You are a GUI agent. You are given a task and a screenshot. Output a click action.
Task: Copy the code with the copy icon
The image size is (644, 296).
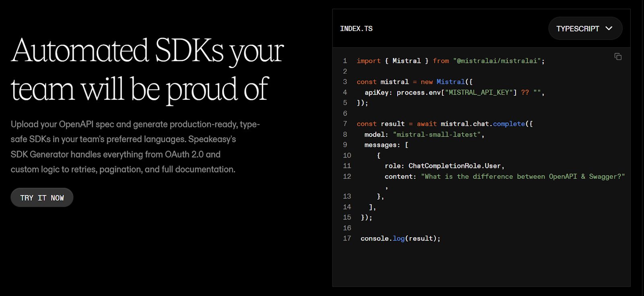[x=618, y=57]
